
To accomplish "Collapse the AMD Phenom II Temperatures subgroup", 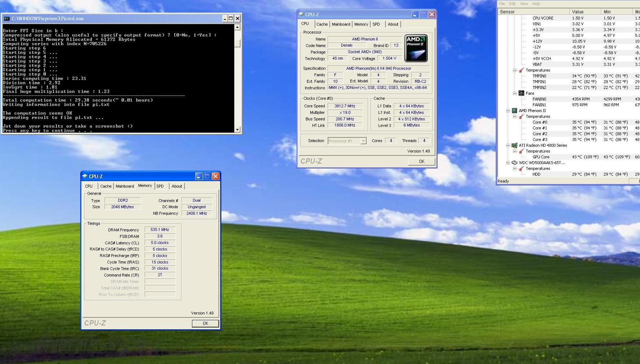I will [515, 116].
